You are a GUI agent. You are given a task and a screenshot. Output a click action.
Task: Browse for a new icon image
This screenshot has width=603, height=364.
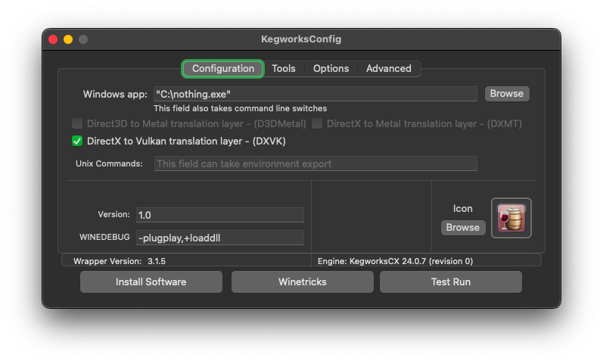click(x=462, y=227)
